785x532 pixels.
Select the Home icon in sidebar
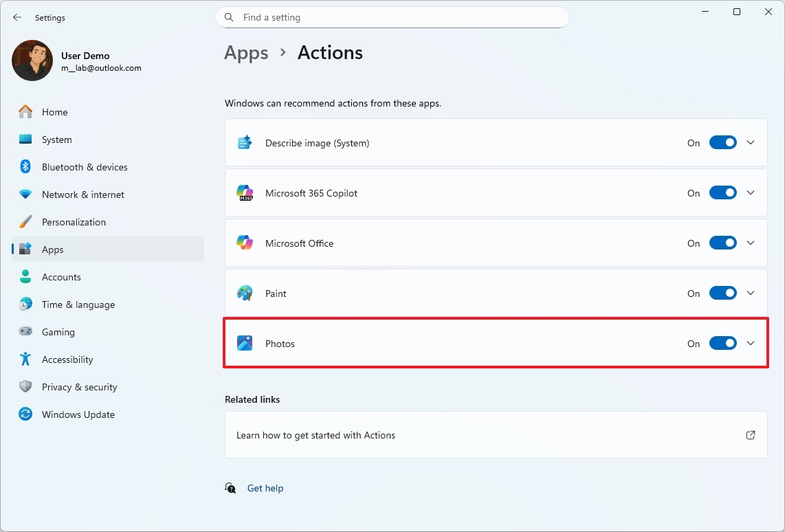click(25, 111)
